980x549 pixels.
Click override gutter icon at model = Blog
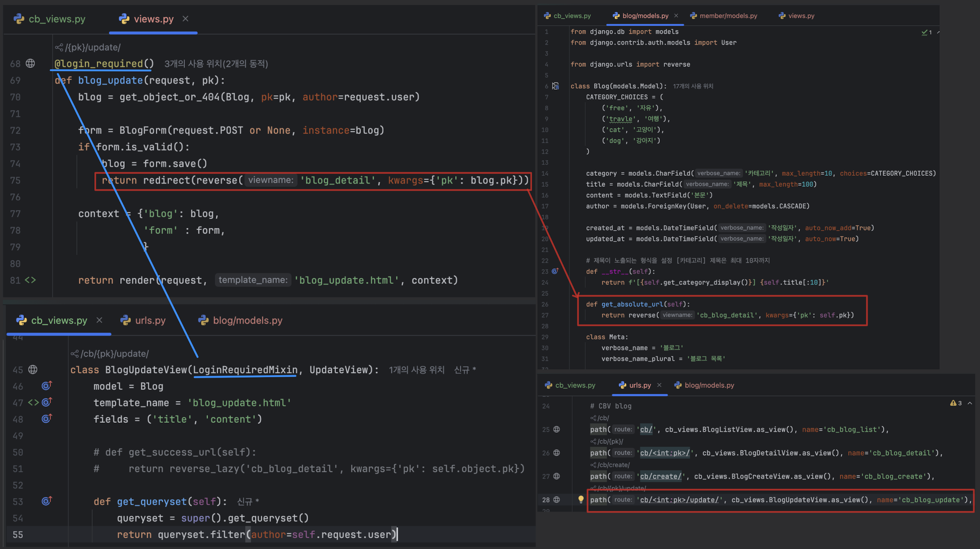coord(47,386)
